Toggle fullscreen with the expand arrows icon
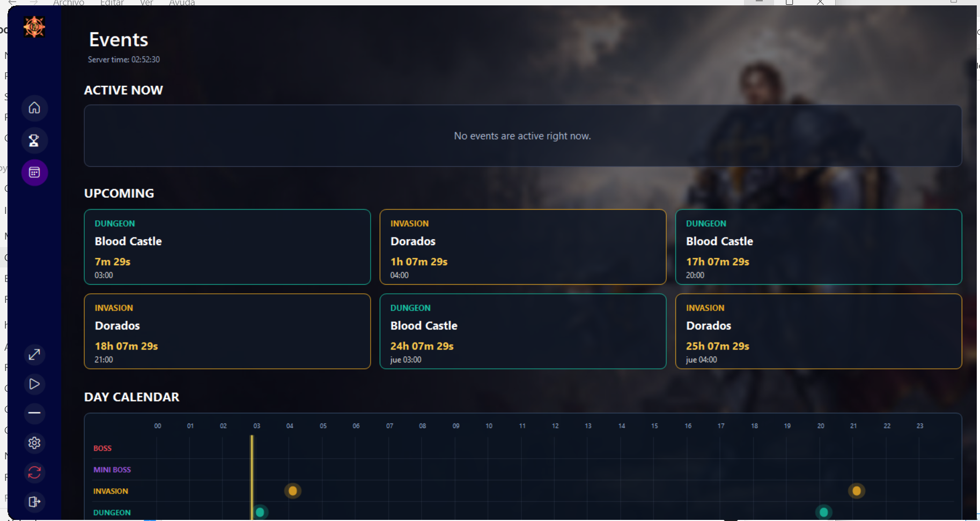980x521 pixels. [34, 354]
